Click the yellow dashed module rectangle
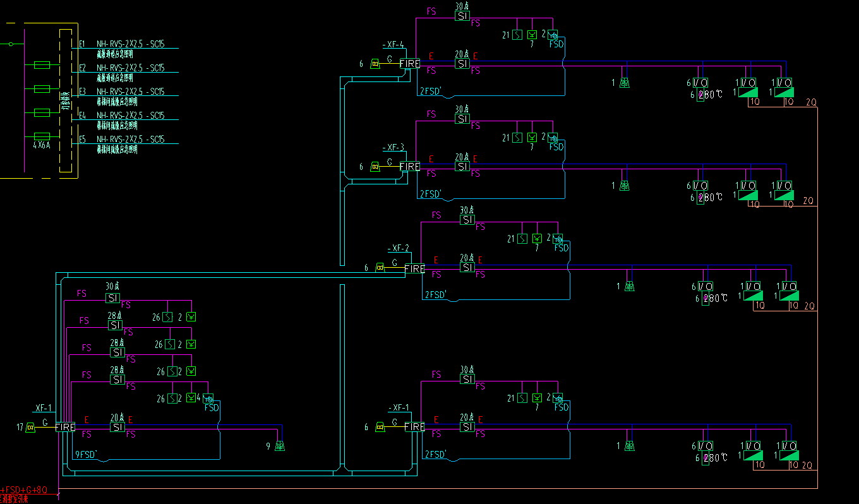859x504 pixels. coord(65,100)
